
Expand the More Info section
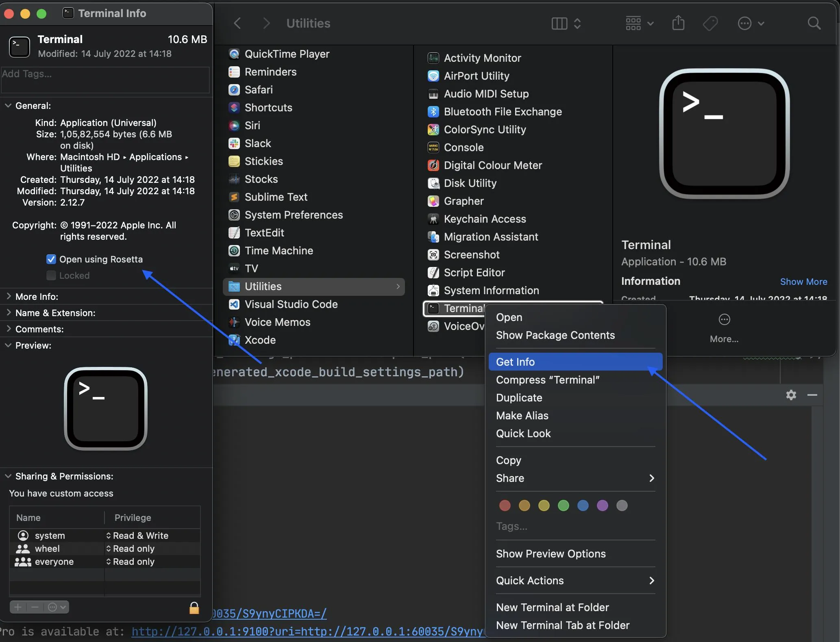click(x=9, y=297)
